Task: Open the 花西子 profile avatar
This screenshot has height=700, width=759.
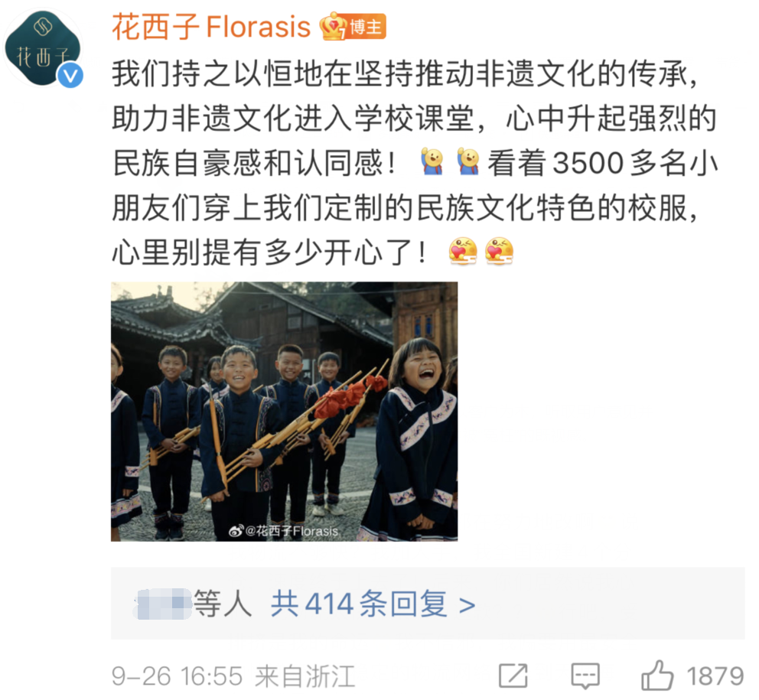Action: [x=43, y=48]
